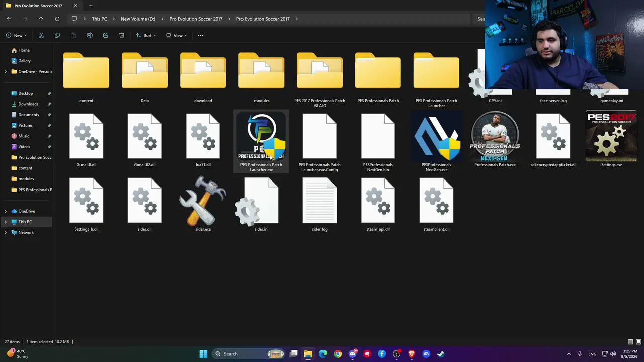Open the taskbar clock showing 3:29 PM

(x=630, y=354)
